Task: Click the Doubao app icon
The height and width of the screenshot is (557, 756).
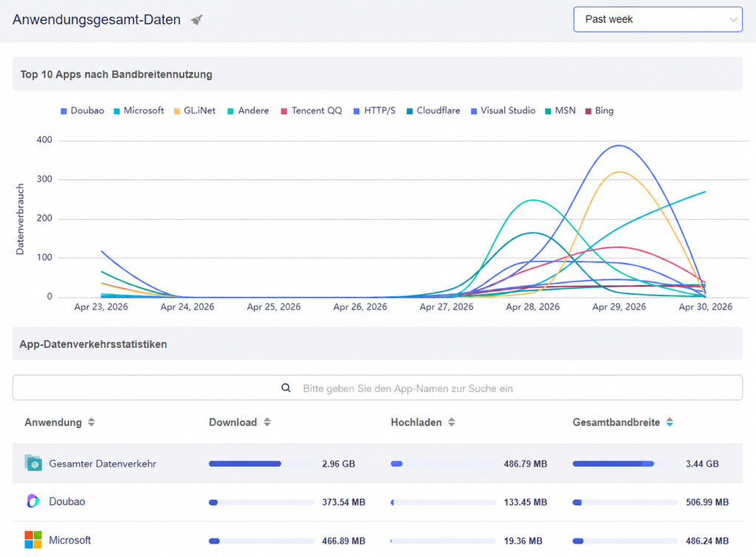Action: pos(33,501)
